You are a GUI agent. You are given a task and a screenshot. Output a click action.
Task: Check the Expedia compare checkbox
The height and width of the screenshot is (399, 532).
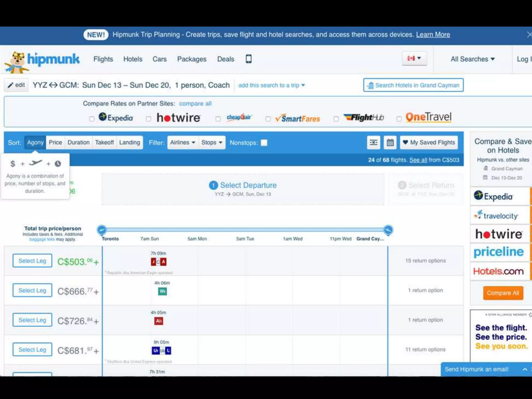(91, 119)
